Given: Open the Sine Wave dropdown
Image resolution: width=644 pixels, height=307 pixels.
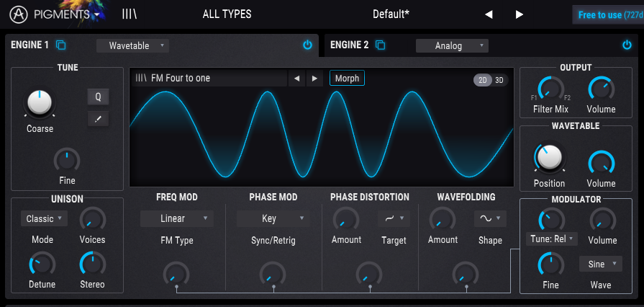Looking at the screenshot, I should [601, 264].
